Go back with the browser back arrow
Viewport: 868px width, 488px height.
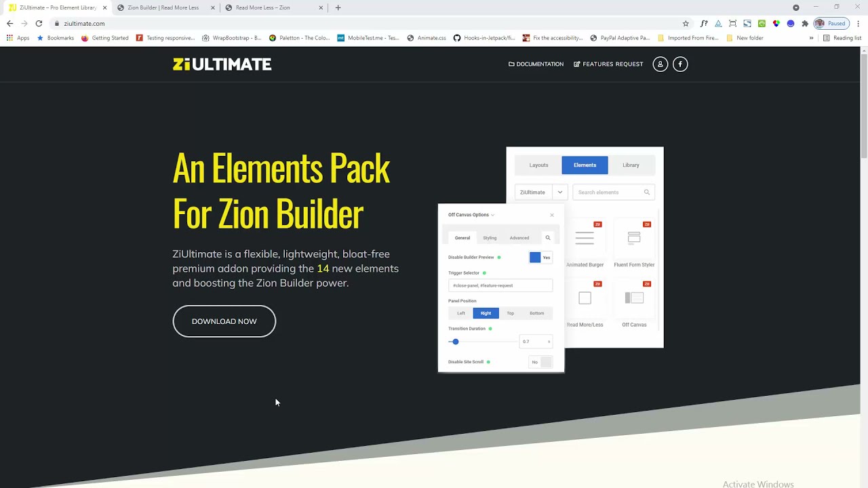pyautogui.click(x=9, y=23)
